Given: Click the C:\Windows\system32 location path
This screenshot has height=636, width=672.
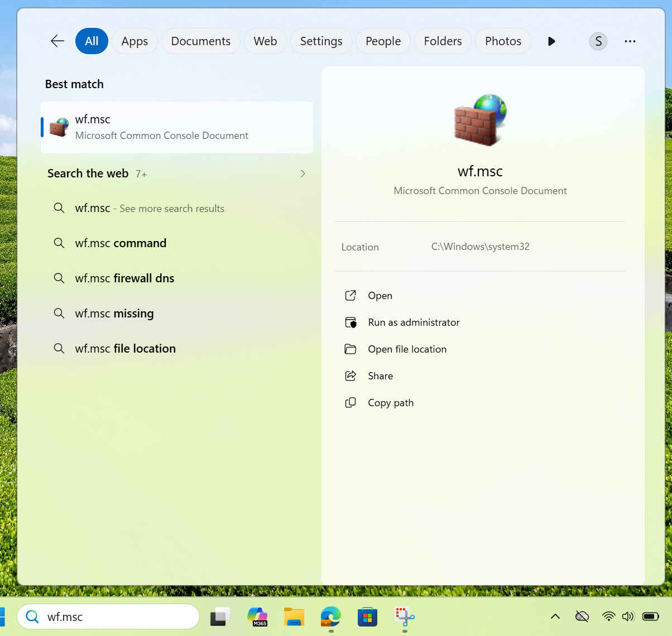Looking at the screenshot, I should (481, 247).
